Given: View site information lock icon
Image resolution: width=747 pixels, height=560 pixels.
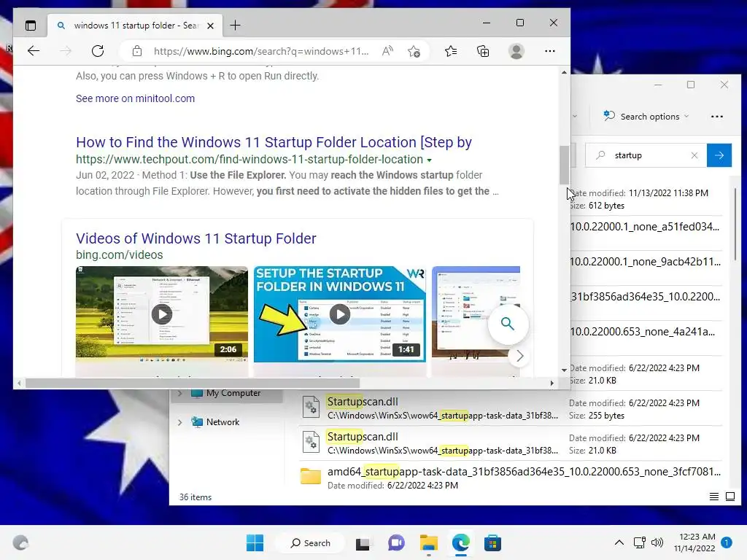Looking at the screenshot, I should [137, 51].
